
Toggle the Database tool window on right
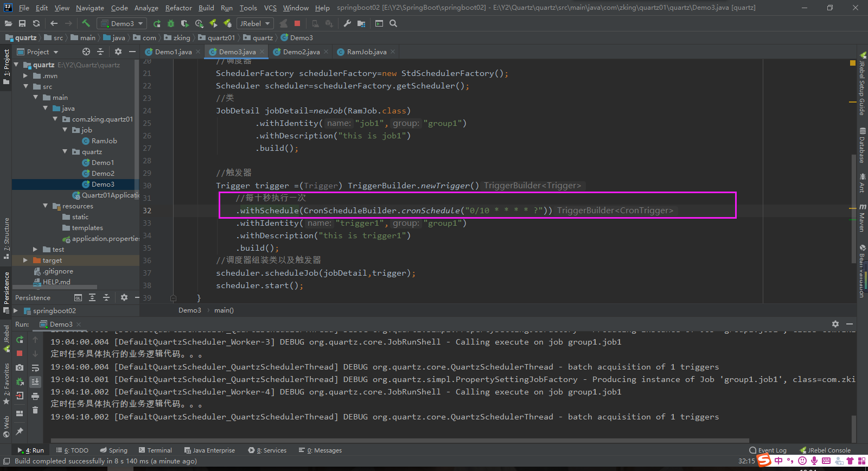tap(862, 145)
